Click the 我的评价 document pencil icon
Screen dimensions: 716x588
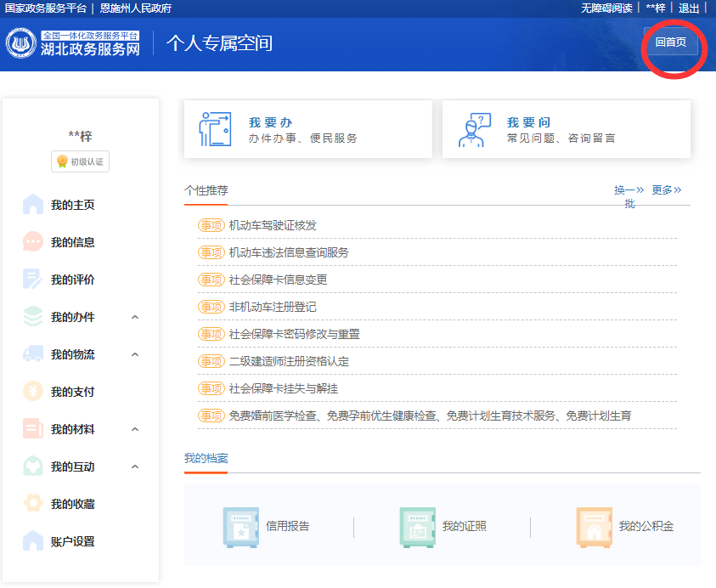[33, 280]
